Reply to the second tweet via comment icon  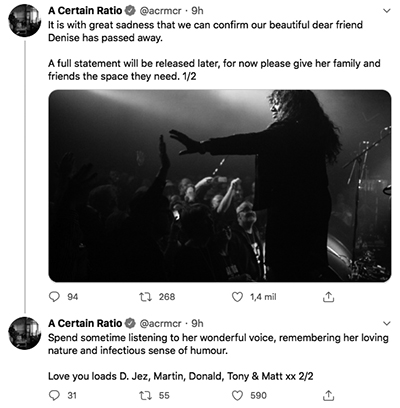(54, 395)
